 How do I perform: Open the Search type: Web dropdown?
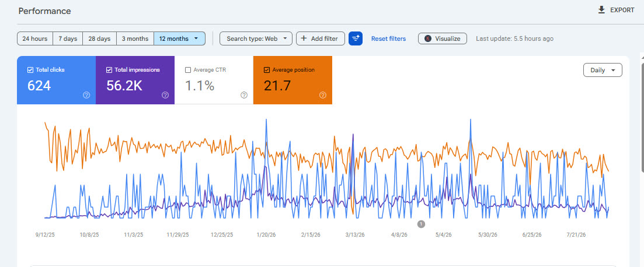tap(256, 38)
